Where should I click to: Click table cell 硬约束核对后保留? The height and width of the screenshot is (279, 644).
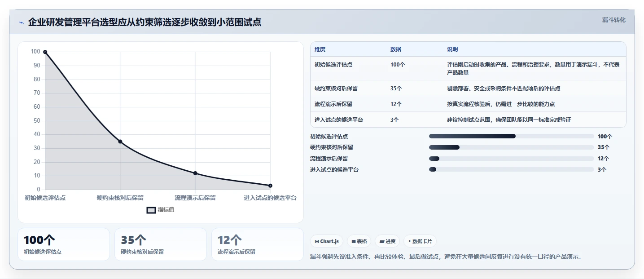[336, 89]
